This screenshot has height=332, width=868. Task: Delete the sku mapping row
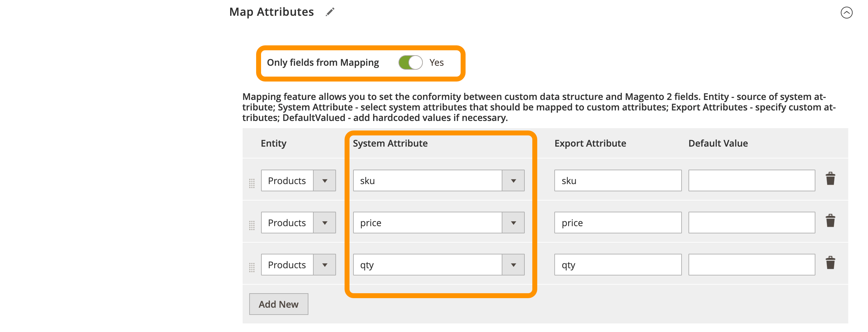(x=831, y=179)
